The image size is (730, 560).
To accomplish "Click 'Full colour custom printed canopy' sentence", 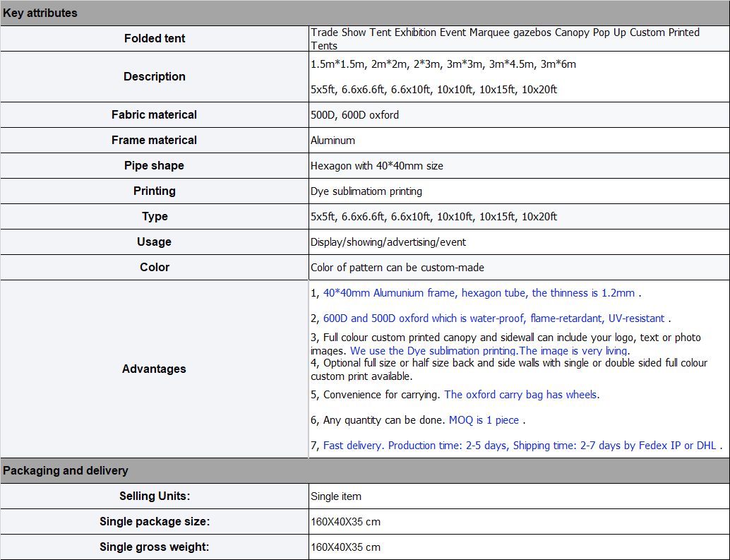I will coord(505,344).
